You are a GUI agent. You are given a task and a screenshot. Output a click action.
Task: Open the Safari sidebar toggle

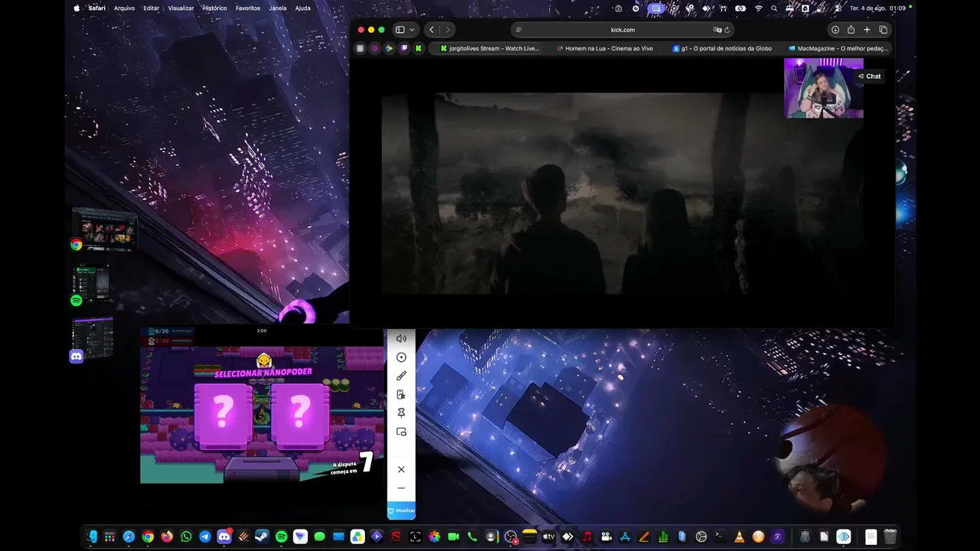tap(400, 30)
